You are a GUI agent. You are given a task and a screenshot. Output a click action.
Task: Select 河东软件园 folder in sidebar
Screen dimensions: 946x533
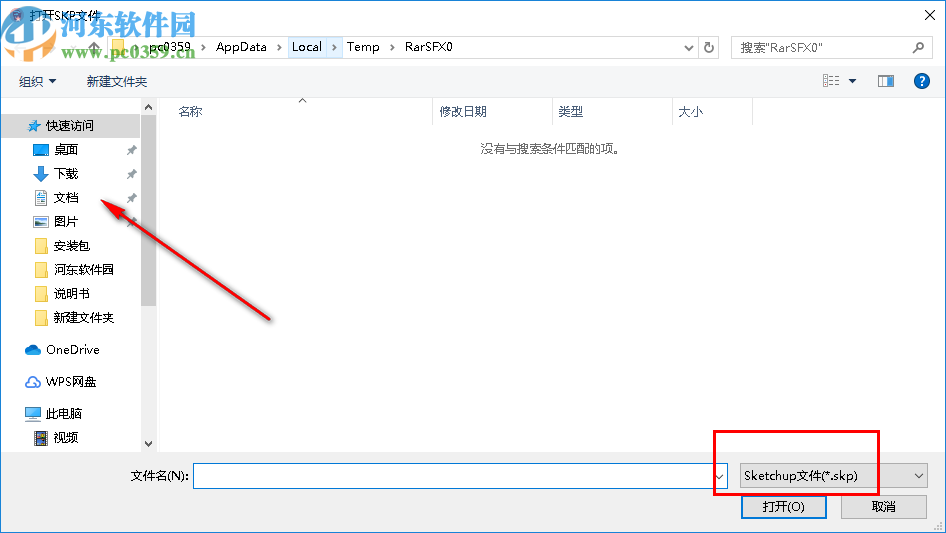point(84,270)
